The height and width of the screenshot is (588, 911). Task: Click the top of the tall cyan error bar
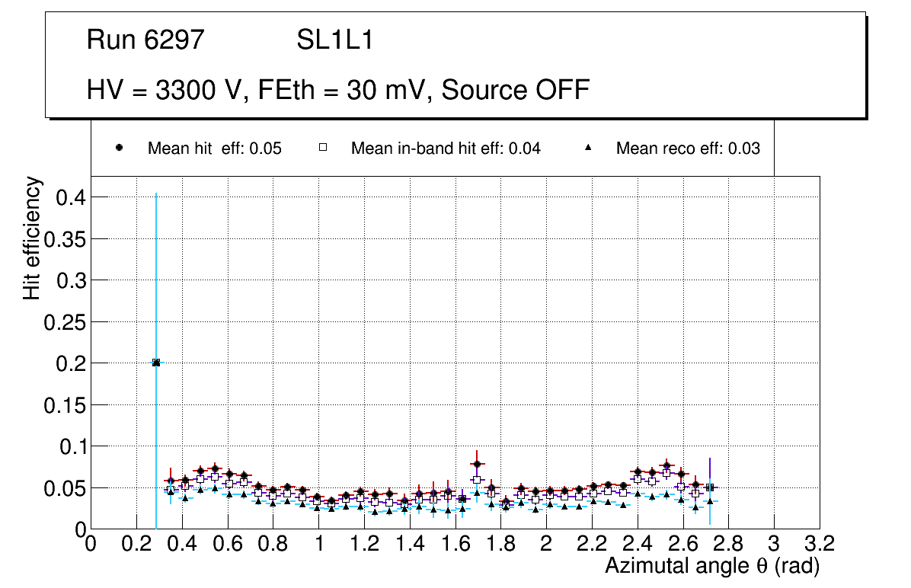(156, 194)
